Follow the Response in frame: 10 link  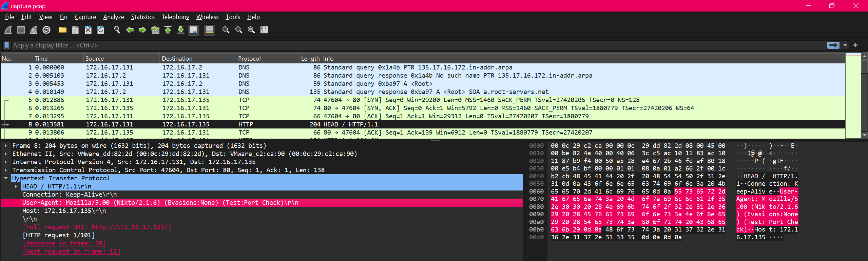coord(64,243)
